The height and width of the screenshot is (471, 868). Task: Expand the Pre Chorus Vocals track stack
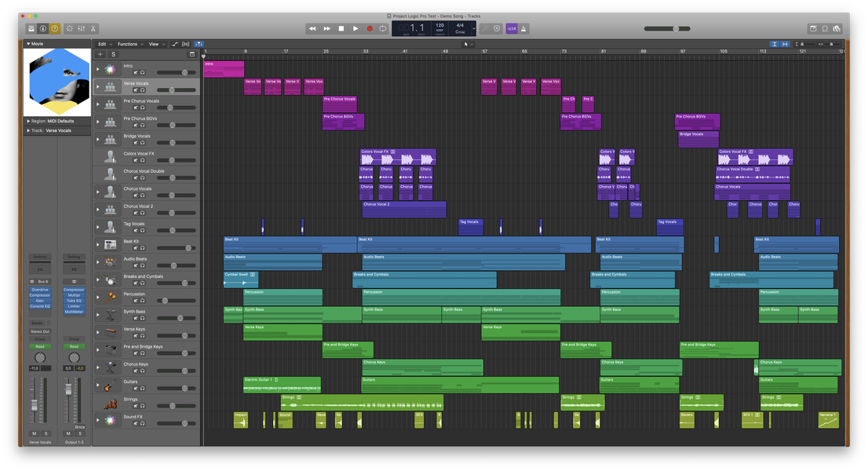tap(98, 104)
